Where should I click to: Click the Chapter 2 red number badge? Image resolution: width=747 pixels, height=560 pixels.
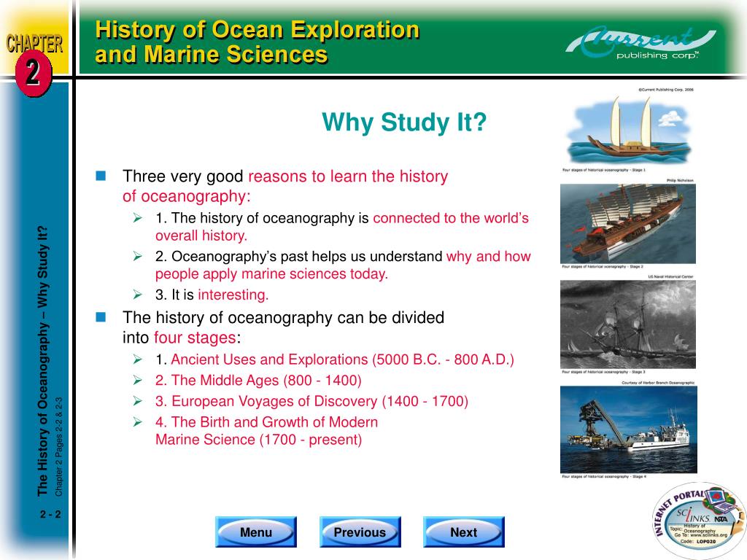coord(33,73)
